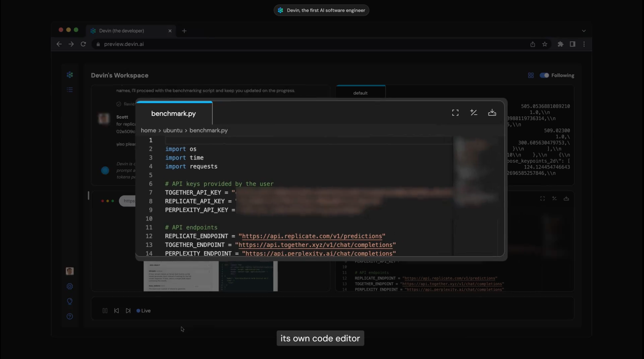This screenshot has height=359, width=644.
Task: Click 'home' in the editor breadcrumb
Action: click(148, 130)
